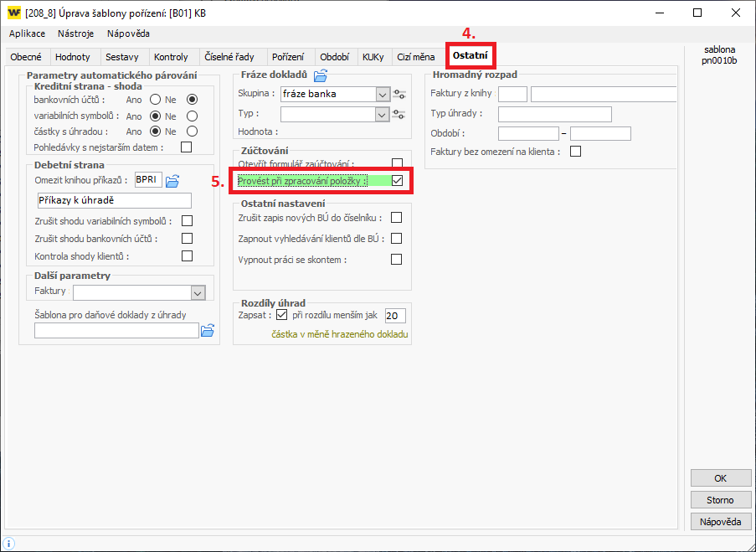756x552 pixels.
Task: Select Ano for variabilních symbolů
Action: pyautogui.click(x=155, y=116)
